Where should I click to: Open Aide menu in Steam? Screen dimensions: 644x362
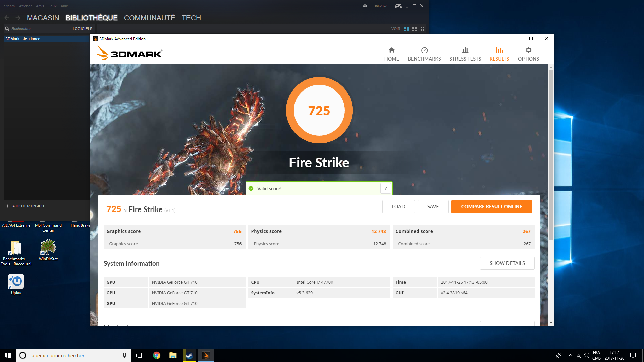(64, 6)
